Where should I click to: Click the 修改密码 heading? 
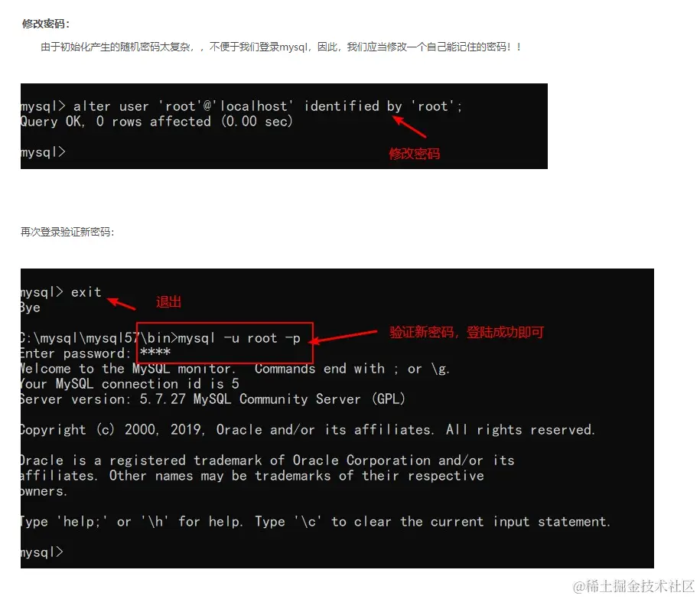coord(46,24)
